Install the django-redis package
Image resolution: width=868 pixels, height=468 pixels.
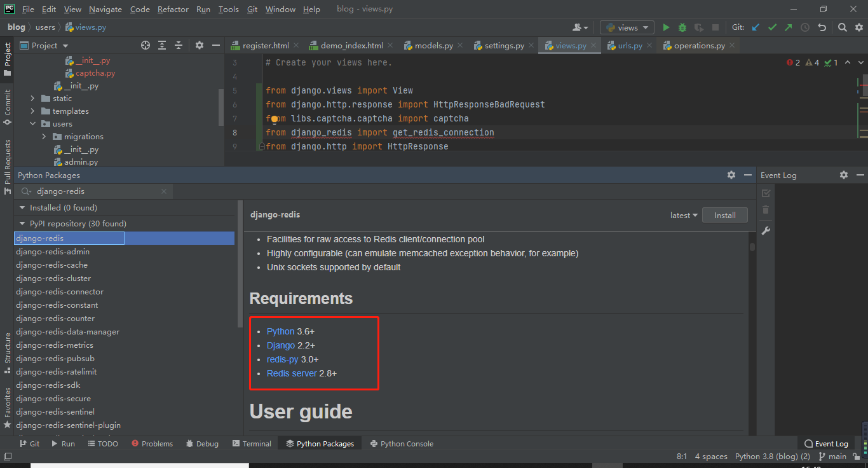724,216
